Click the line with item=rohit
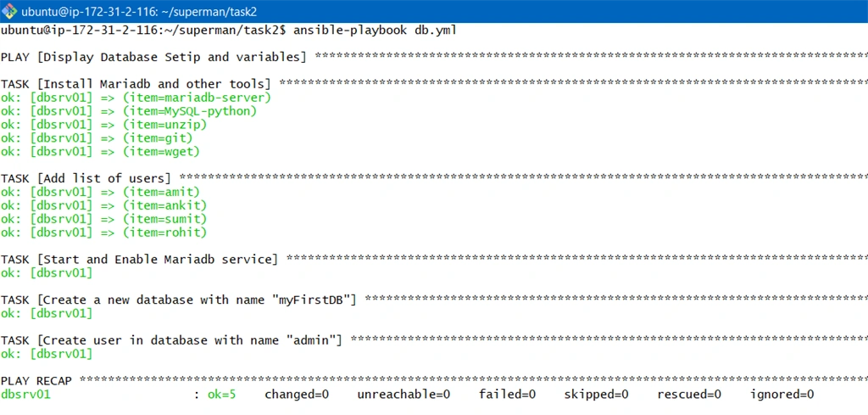The image size is (868, 415). pos(104,233)
